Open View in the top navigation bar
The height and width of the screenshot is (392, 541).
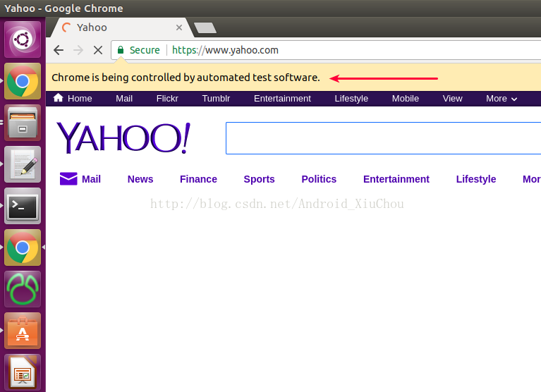[452, 99]
